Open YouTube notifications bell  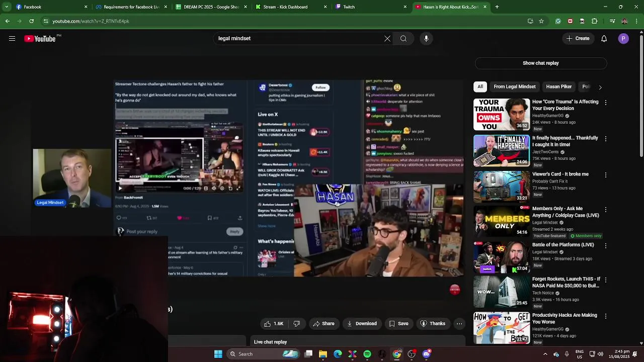pos(604,39)
